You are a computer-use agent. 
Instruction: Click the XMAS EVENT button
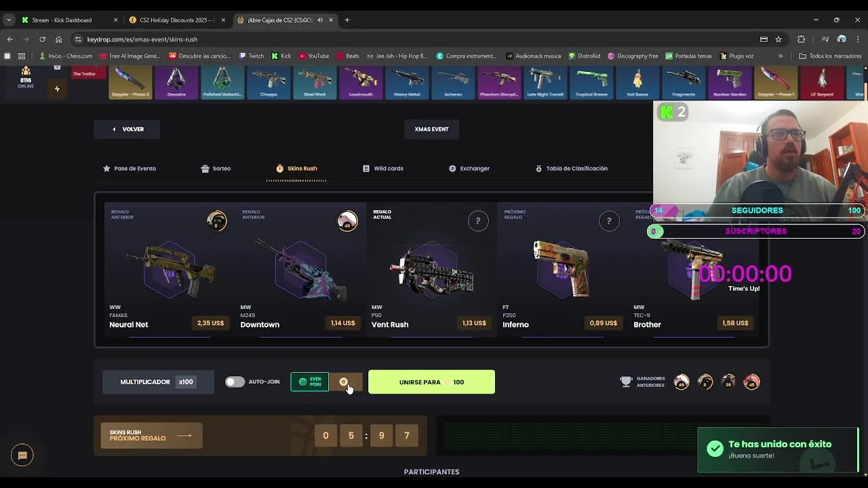pos(431,129)
